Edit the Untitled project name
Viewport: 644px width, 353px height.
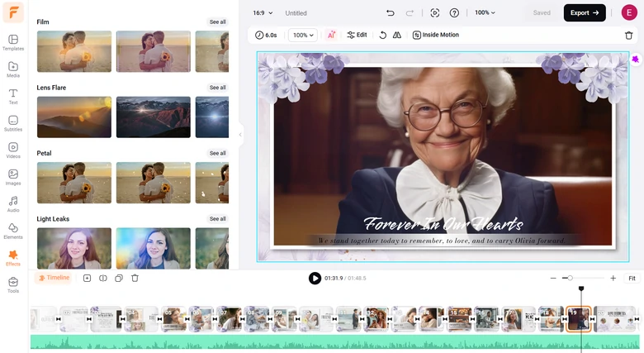coord(296,13)
